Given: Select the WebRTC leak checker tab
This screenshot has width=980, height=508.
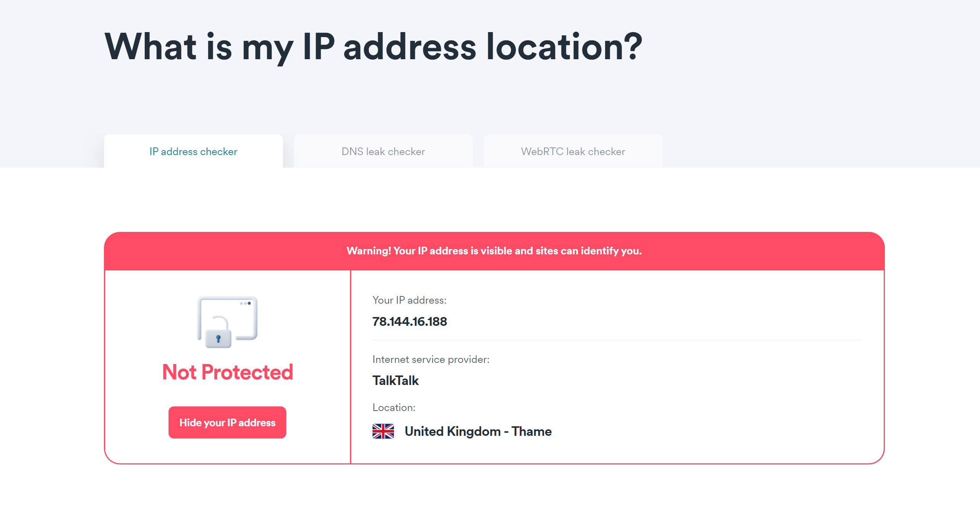Looking at the screenshot, I should (x=573, y=152).
